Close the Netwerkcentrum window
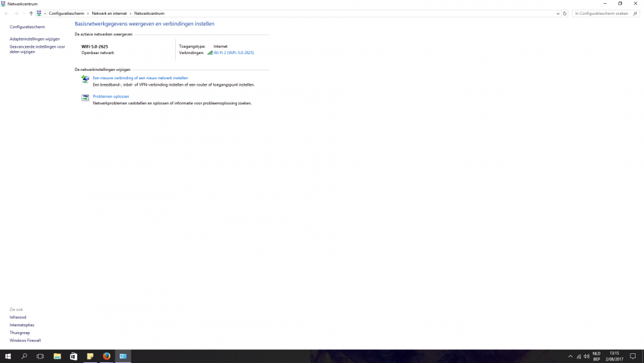Image resolution: width=644 pixels, height=363 pixels. click(636, 4)
